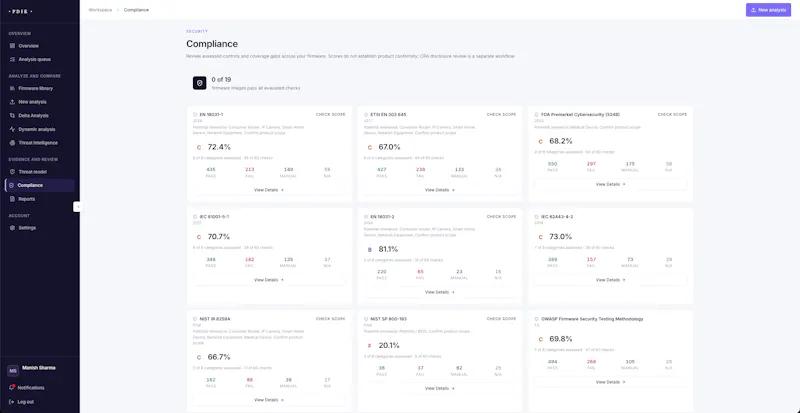
Task: Click Check Scope on NIST IR 8259A
Action: coord(331,319)
